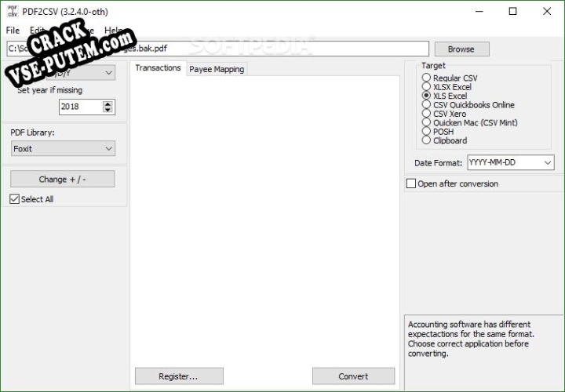Screen dimensions: 565x392
Task: Increase the year with up arrow
Action: [x=108, y=103]
